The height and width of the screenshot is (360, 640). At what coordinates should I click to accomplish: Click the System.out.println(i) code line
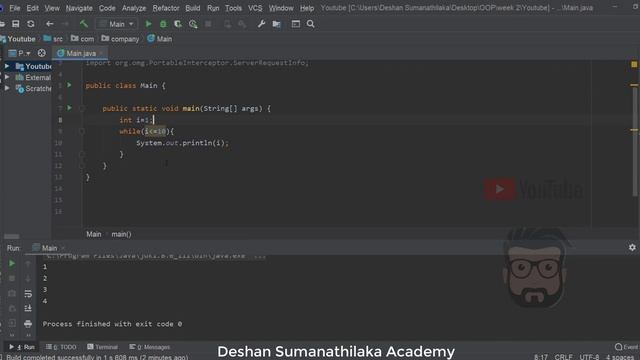pyautogui.click(x=182, y=143)
